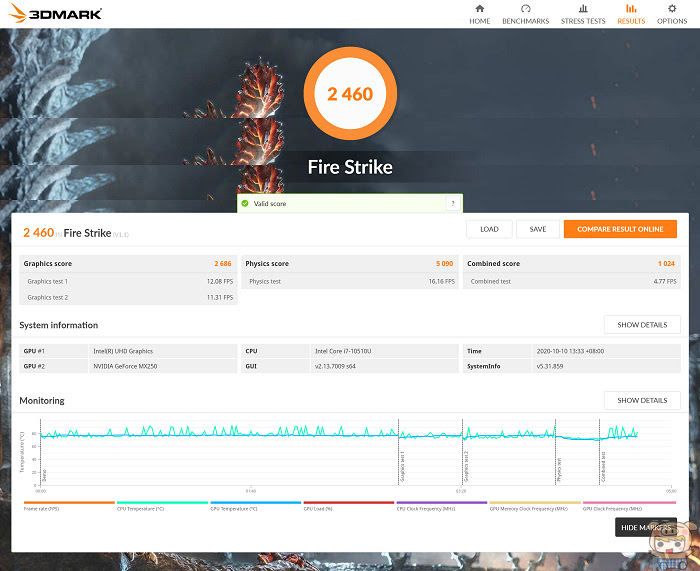The image size is (700, 571).
Task: Show details for Monitoring
Action: point(642,400)
